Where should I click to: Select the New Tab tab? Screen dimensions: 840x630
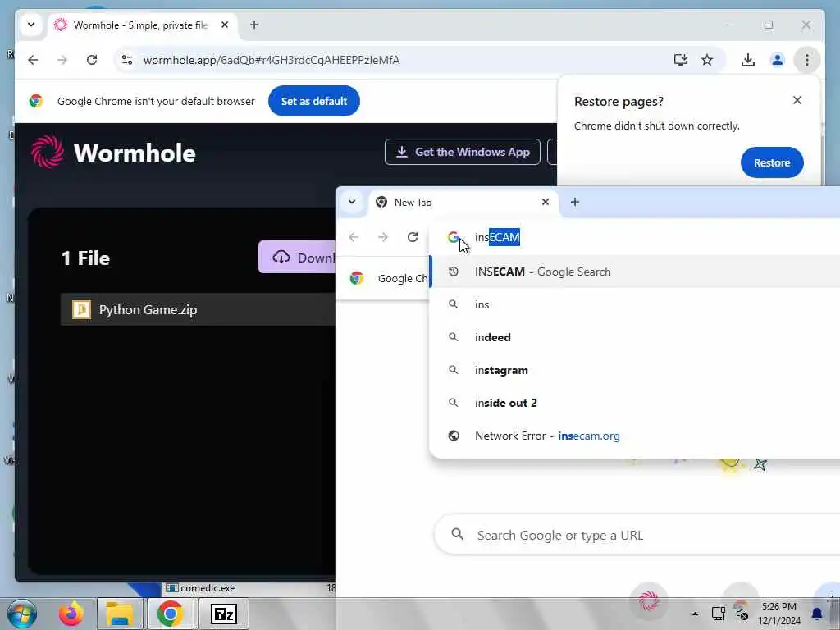click(463, 202)
